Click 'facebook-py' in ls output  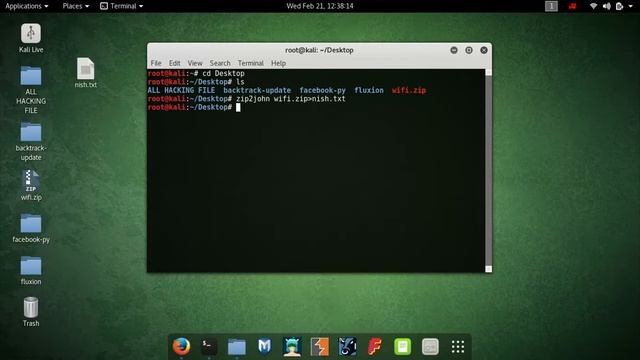pyautogui.click(x=322, y=90)
